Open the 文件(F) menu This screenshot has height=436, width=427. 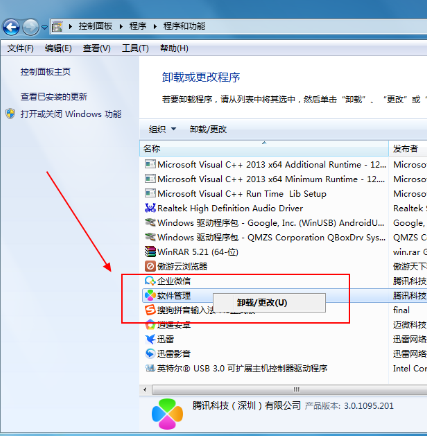(20, 48)
